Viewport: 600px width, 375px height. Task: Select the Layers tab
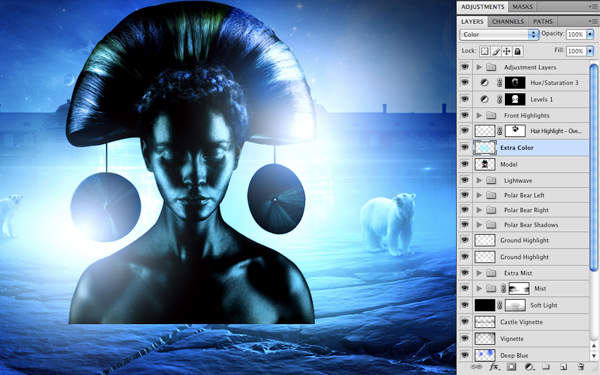(x=472, y=21)
